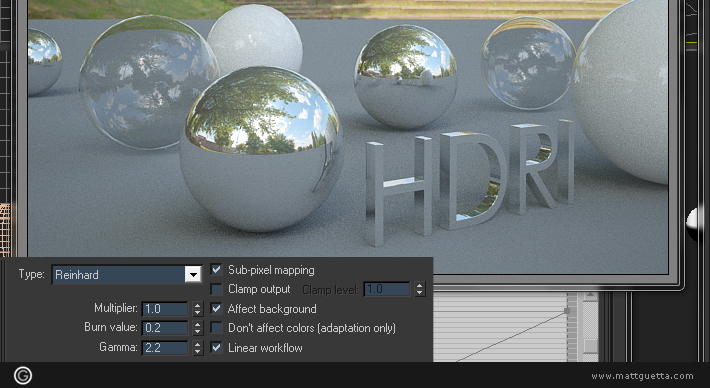Click the Burn value input field
This screenshot has height=388, width=710.
165,328
